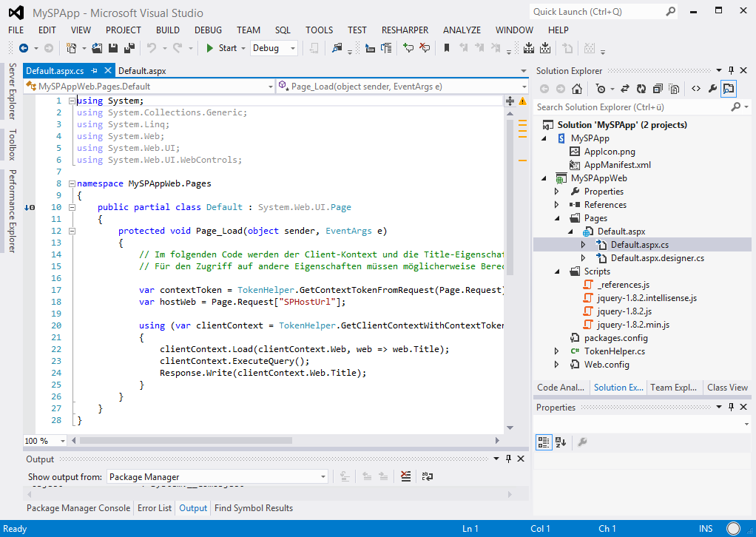Click the Home icon in Solution Explorer
Screen dimensions: 756x537
[577, 89]
